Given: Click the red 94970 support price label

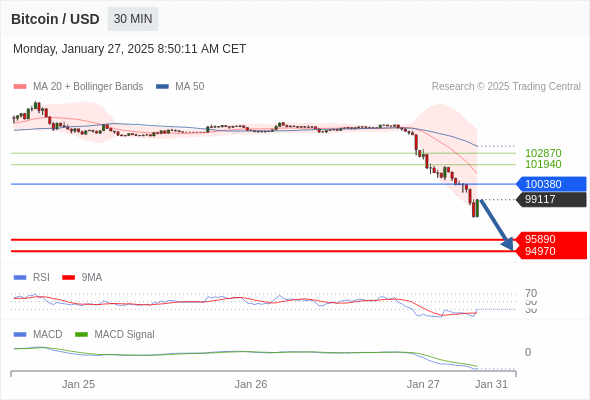Looking at the screenshot, I should (540, 251).
